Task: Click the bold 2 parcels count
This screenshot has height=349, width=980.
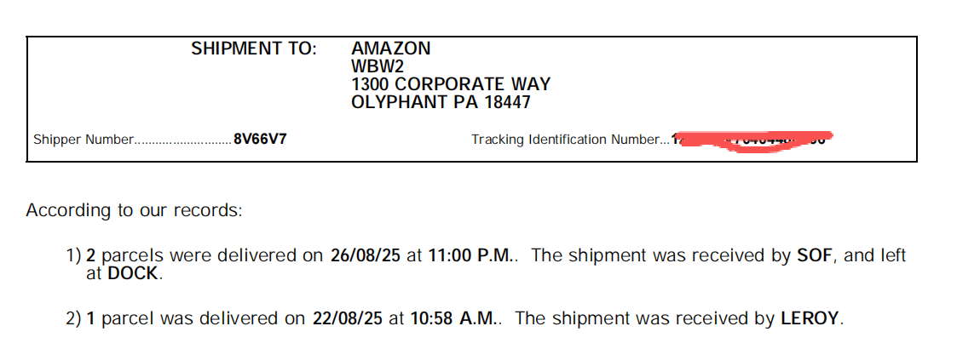Action: coord(91,255)
